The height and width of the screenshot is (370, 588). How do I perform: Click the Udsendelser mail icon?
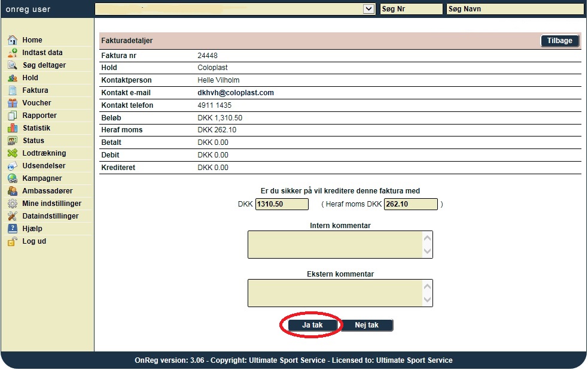(x=13, y=165)
